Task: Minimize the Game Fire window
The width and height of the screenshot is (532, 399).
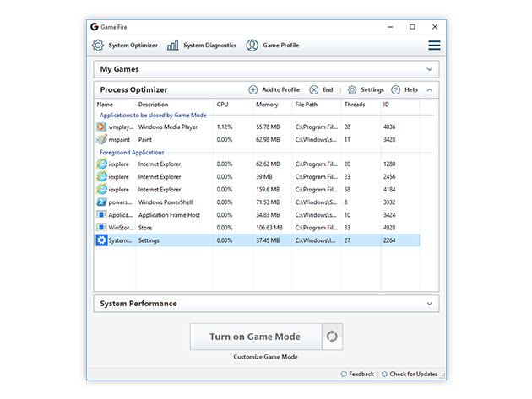Action: (x=390, y=27)
